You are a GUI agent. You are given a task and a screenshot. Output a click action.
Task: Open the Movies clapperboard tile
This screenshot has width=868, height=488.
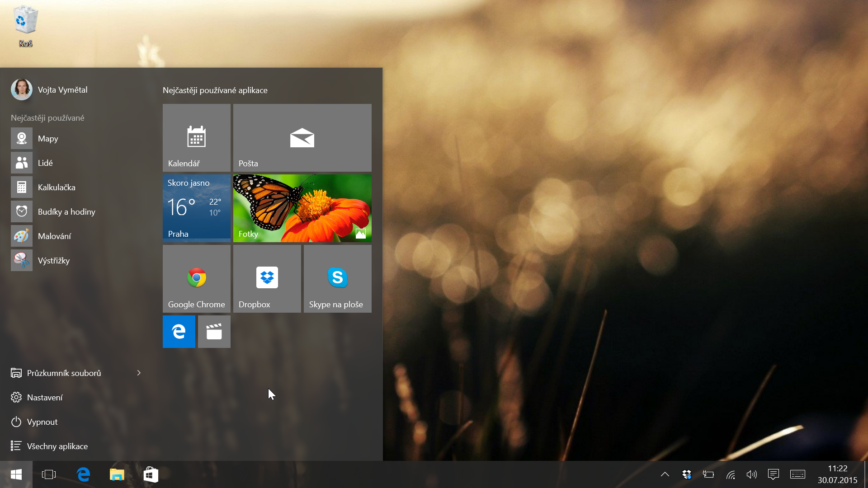click(x=214, y=332)
